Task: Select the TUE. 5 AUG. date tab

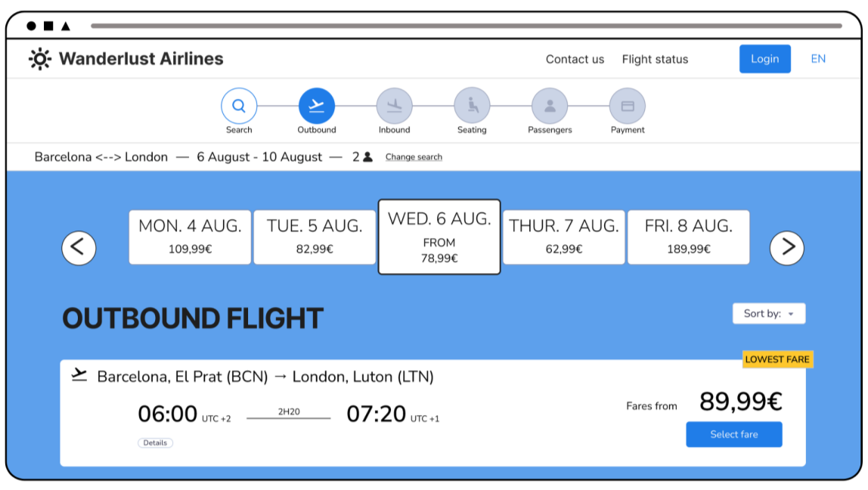Action: [314, 237]
